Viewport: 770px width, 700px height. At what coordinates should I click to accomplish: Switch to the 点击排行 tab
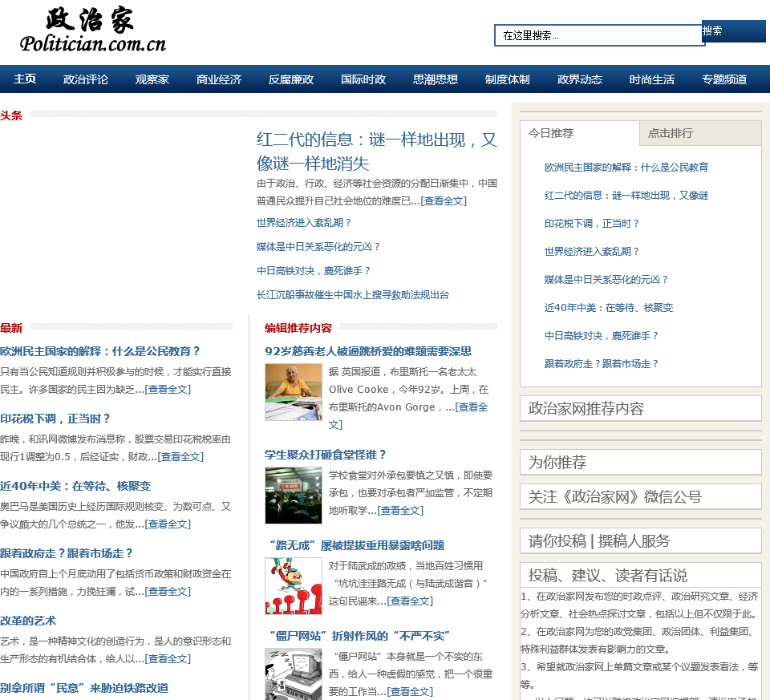pyautogui.click(x=700, y=133)
